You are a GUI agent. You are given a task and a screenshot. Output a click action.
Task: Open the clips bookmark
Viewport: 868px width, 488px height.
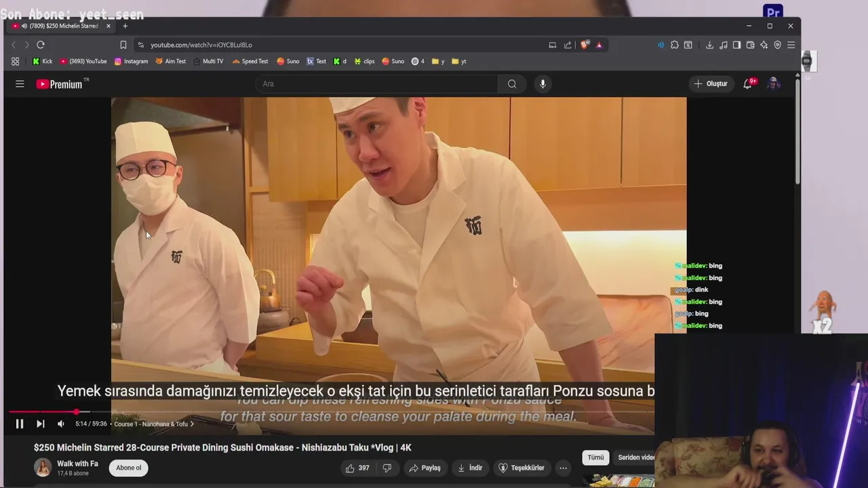pos(364,61)
